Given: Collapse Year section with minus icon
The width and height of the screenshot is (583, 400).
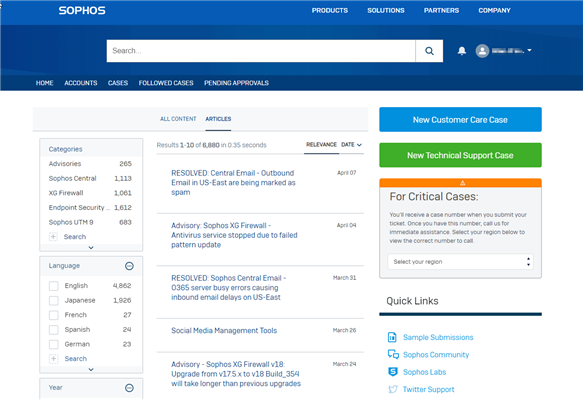Looking at the screenshot, I should click(x=129, y=388).
